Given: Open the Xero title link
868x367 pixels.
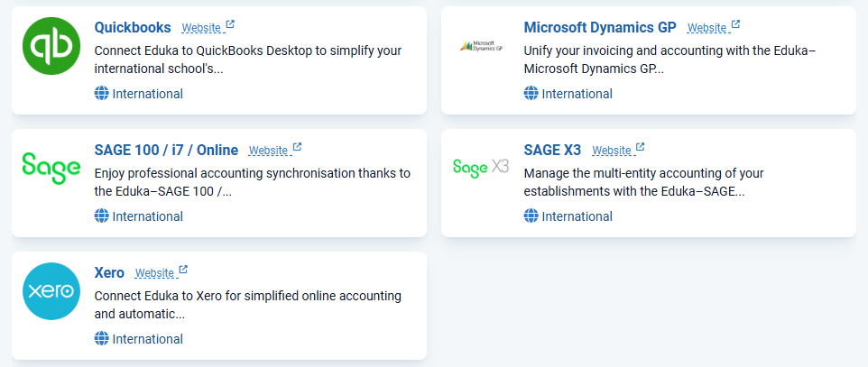Looking at the screenshot, I should pos(109,273).
